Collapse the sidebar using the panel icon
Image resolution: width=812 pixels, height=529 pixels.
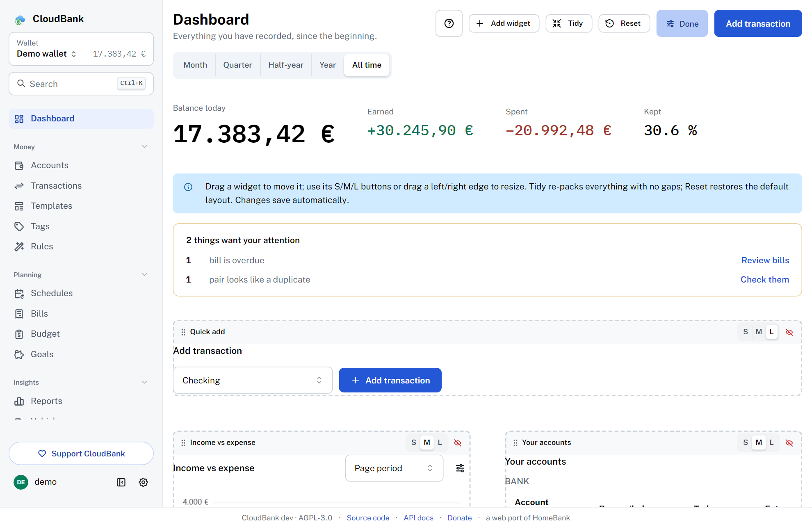click(x=121, y=482)
